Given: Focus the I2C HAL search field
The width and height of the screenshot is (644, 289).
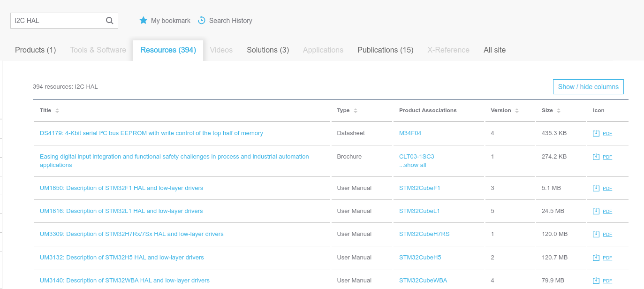Looking at the screenshot, I should pyautogui.click(x=56, y=21).
